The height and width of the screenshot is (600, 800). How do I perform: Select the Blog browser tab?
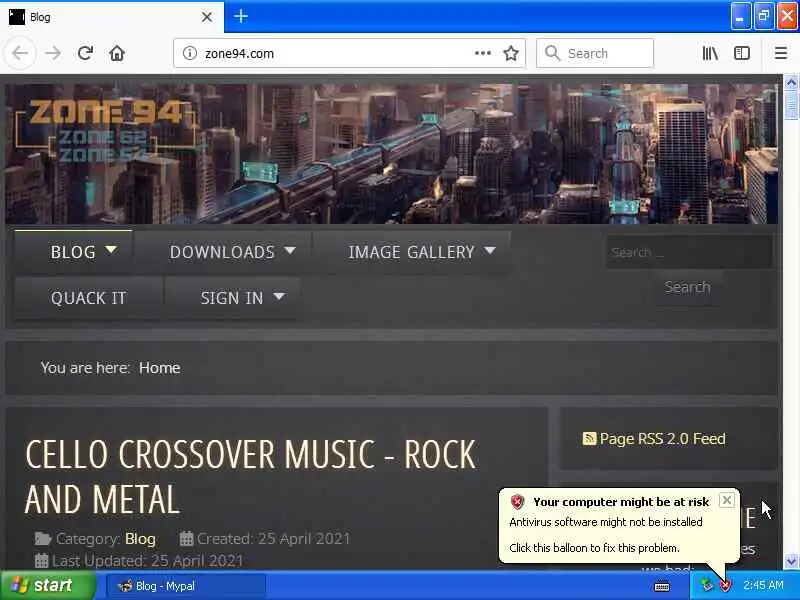(x=112, y=17)
